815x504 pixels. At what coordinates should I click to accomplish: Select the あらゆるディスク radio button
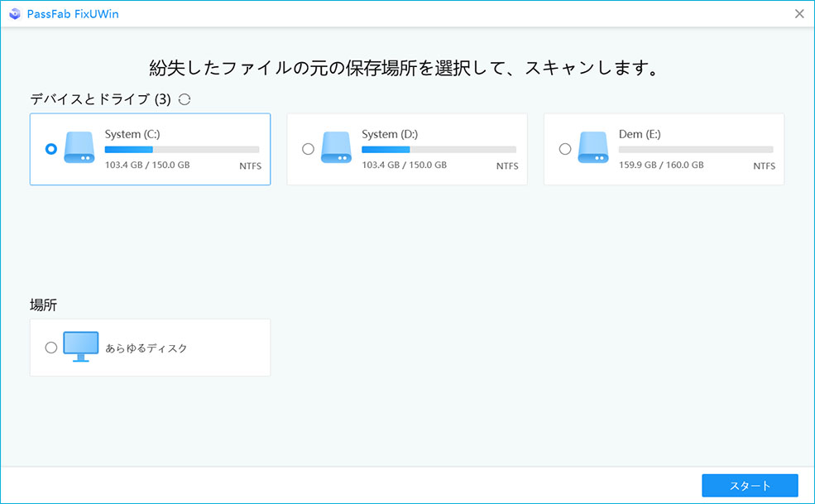[x=51, y=348]
